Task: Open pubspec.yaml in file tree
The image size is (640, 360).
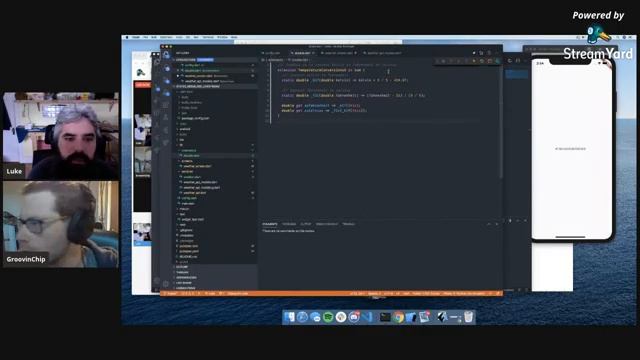Action: click(189, 251)
